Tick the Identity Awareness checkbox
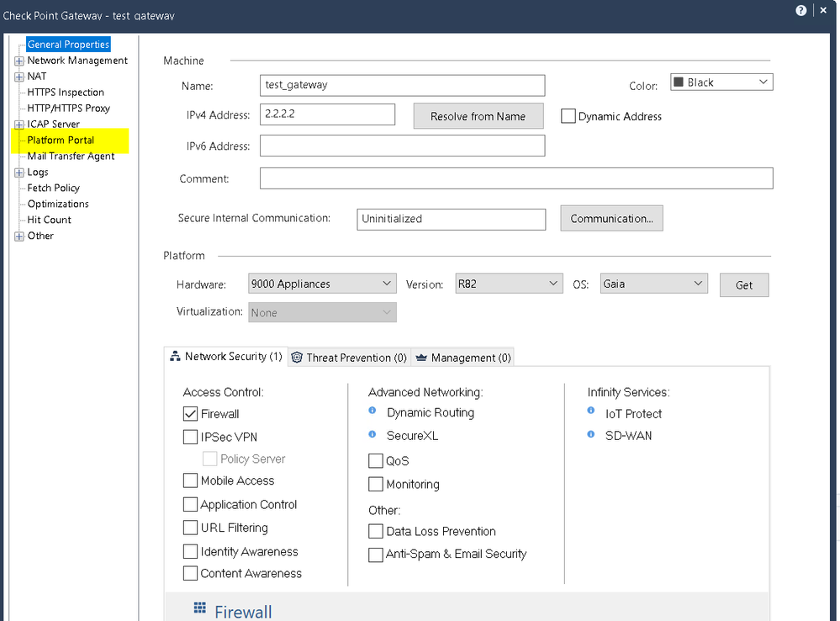840x621 pixels. (190, 552)
